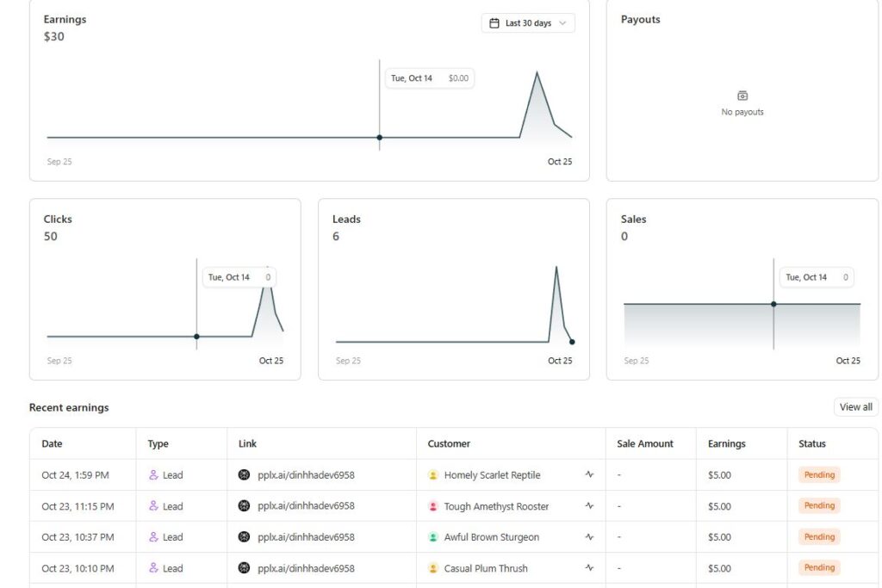Click the chevron arrow in Last 30 days selector
The height and width of the screenshot is (588, 882).
click(x=563, y=23)
